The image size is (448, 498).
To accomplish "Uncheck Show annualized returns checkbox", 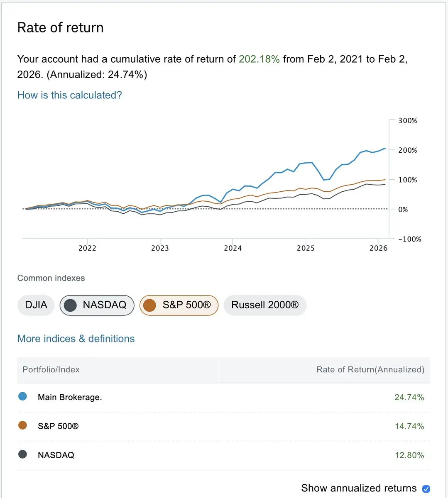I will 426,488.
